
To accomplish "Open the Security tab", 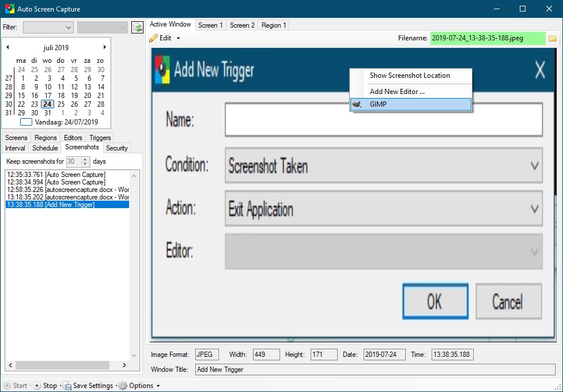I will click(x=117, y=148).
